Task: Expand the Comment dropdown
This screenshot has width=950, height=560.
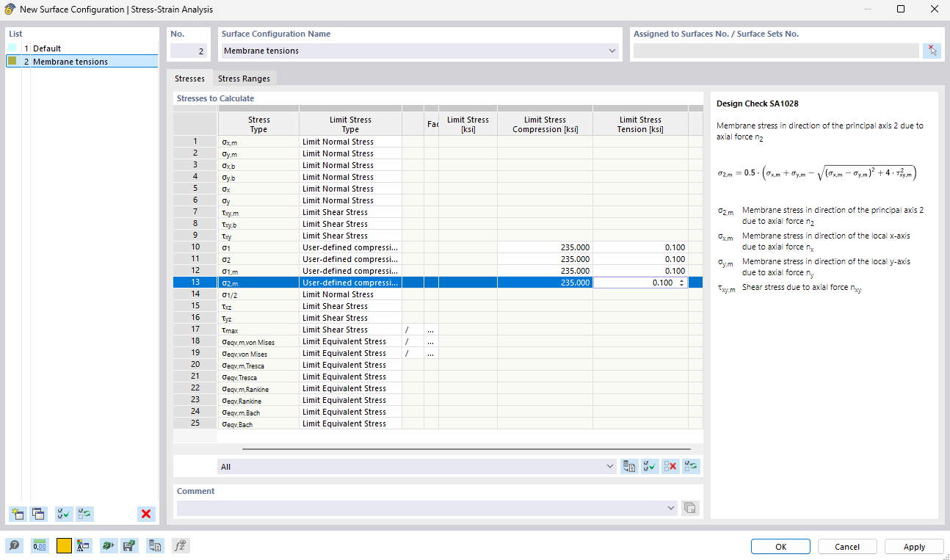Action: click(670, 507)
